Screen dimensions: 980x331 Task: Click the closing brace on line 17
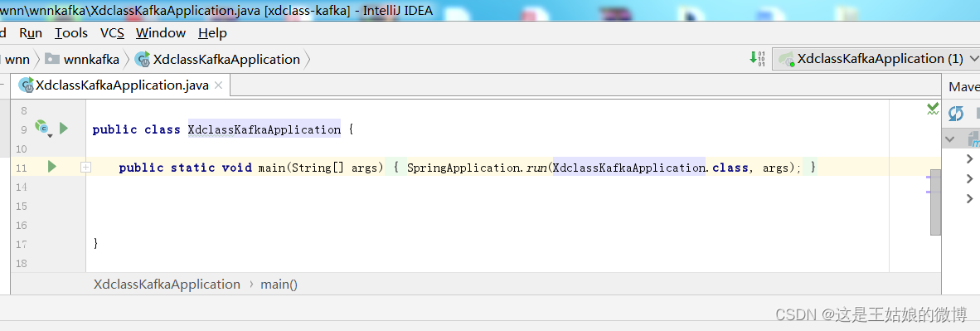tap(95, 243)
